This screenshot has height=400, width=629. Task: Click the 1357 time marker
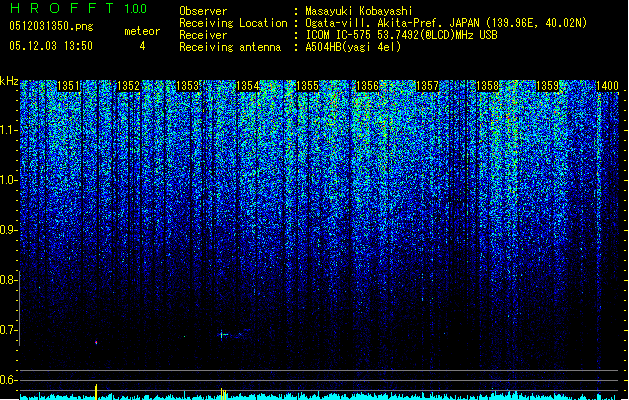click(x=427, y=86)
